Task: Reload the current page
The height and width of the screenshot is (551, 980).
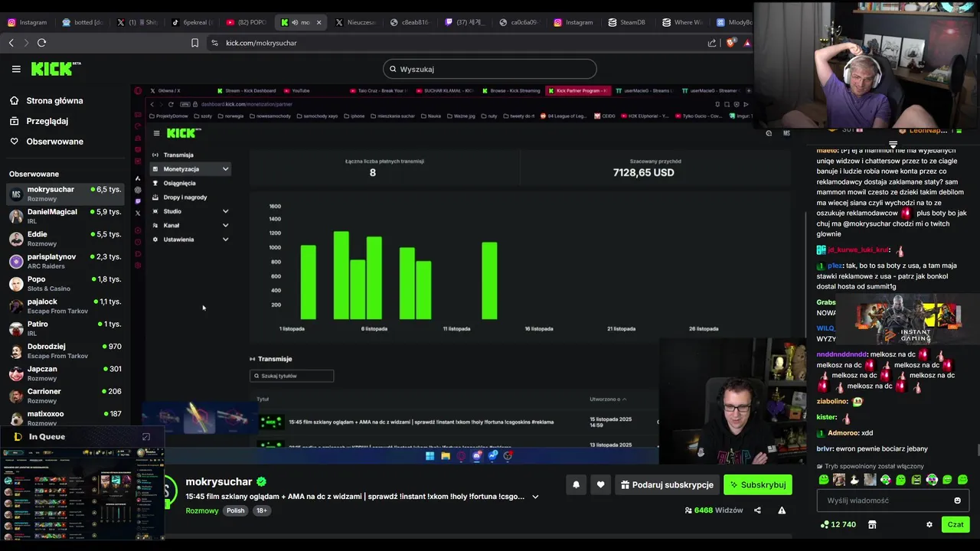Action: [x=42, y=43]
